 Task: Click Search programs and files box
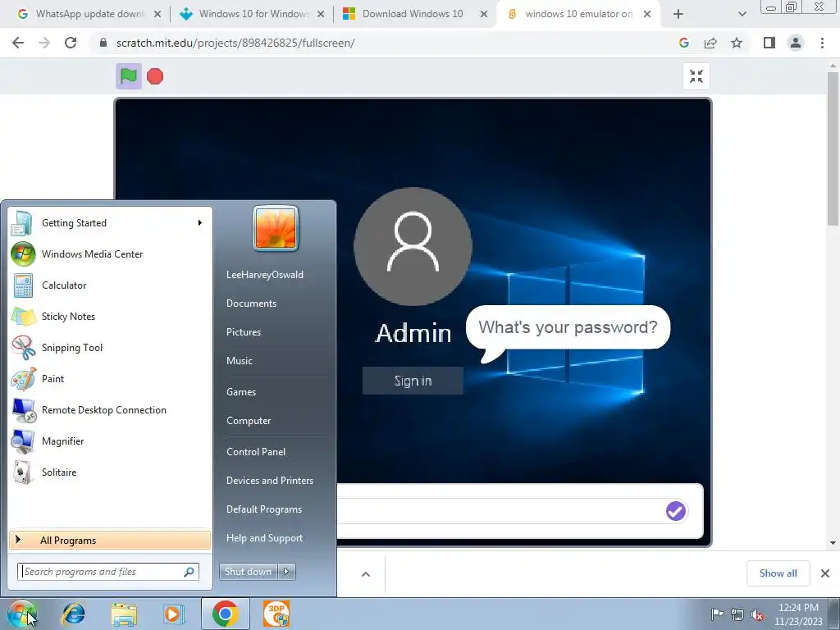tap(107, 572)
